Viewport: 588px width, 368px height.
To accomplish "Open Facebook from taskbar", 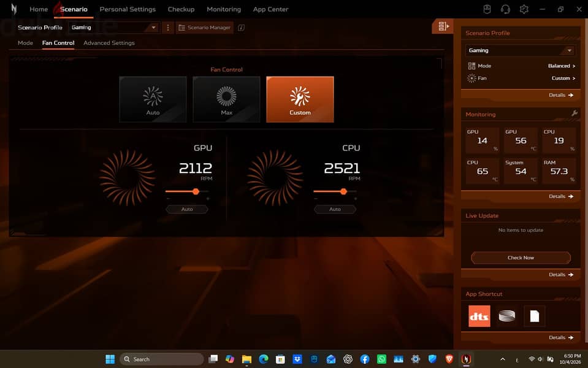I will point(364,359).
